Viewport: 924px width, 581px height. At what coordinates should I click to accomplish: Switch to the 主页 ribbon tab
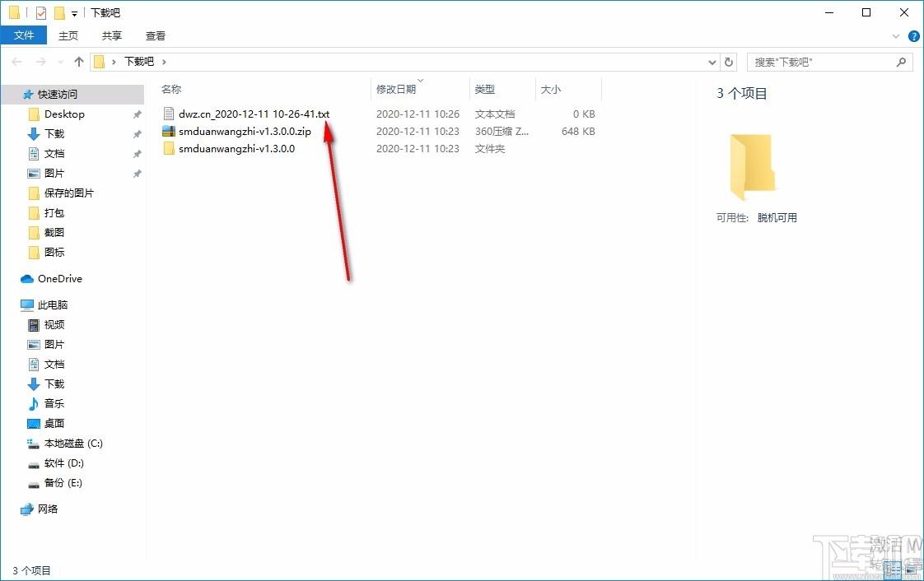[68, 36]
